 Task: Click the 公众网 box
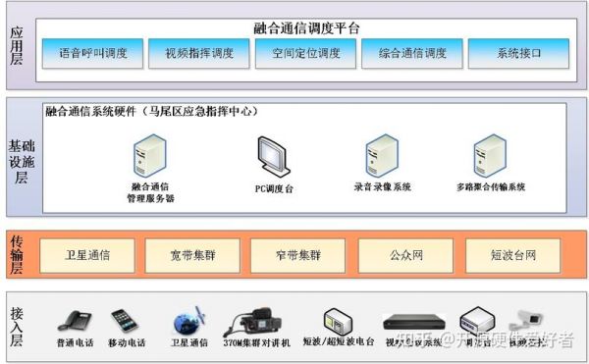(406, 255)
